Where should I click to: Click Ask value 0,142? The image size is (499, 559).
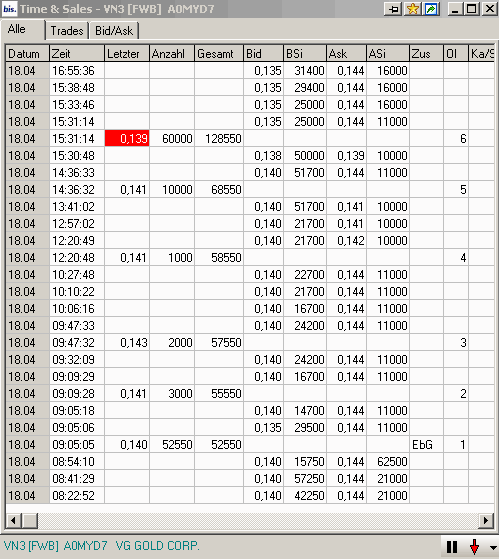(346, 241)
